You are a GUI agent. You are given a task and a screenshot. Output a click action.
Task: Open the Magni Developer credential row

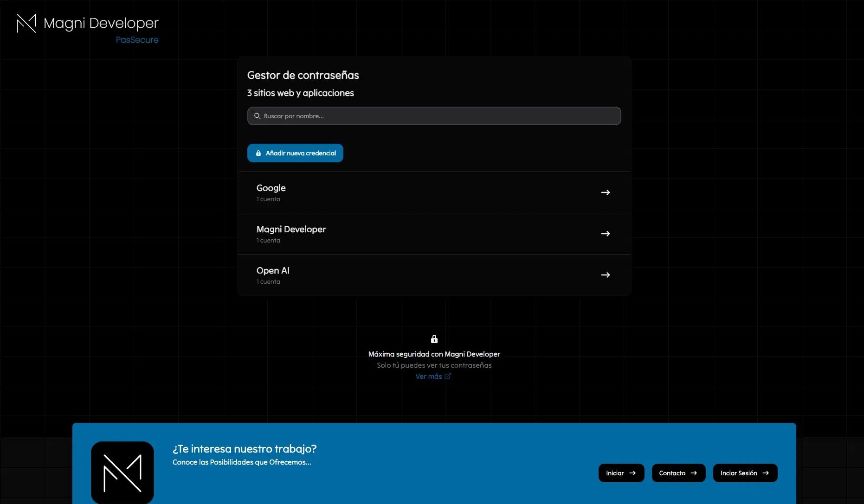434,234
